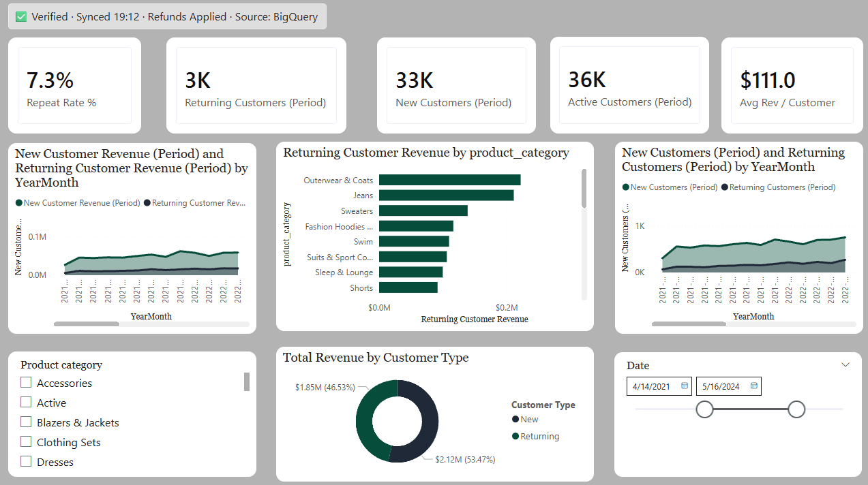Select Returning Customers (Period) legend marker
This screenshot has height=485, width=868.
pos(725,187)
